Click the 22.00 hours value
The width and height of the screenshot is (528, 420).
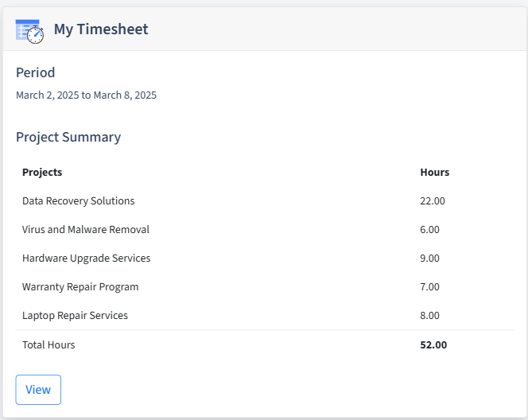click(x=433, y=201)
